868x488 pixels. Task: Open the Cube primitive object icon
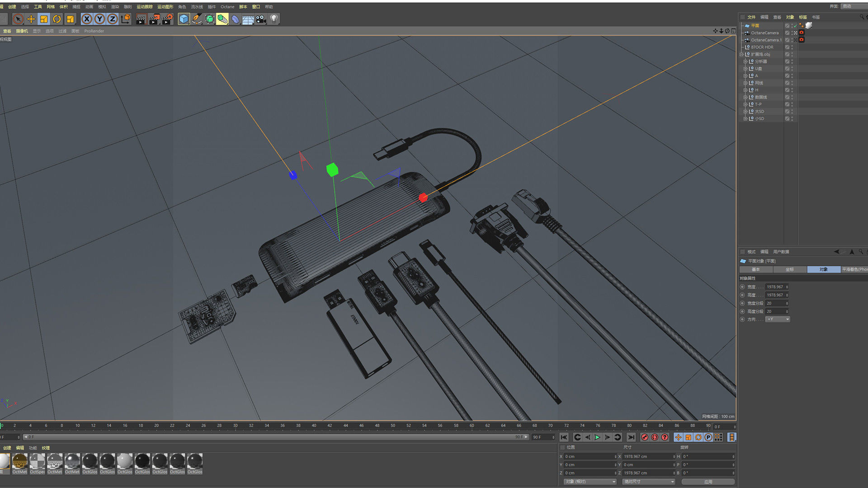184,19
